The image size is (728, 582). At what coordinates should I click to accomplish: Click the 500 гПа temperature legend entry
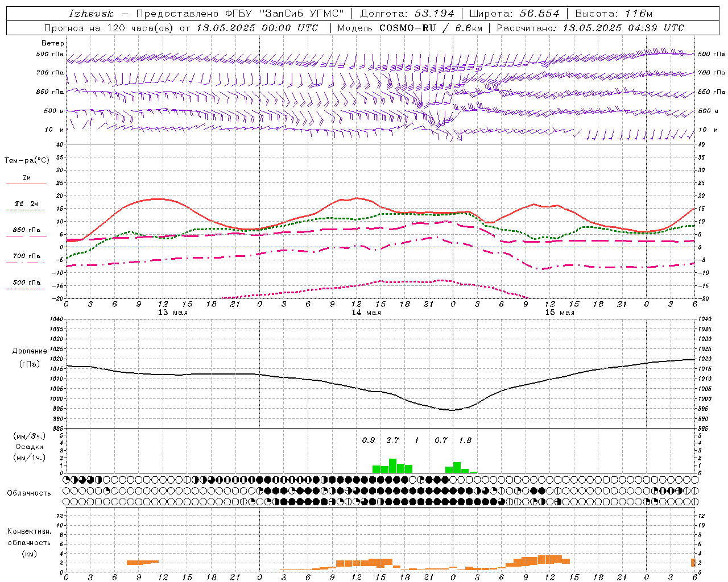(27, 282)
